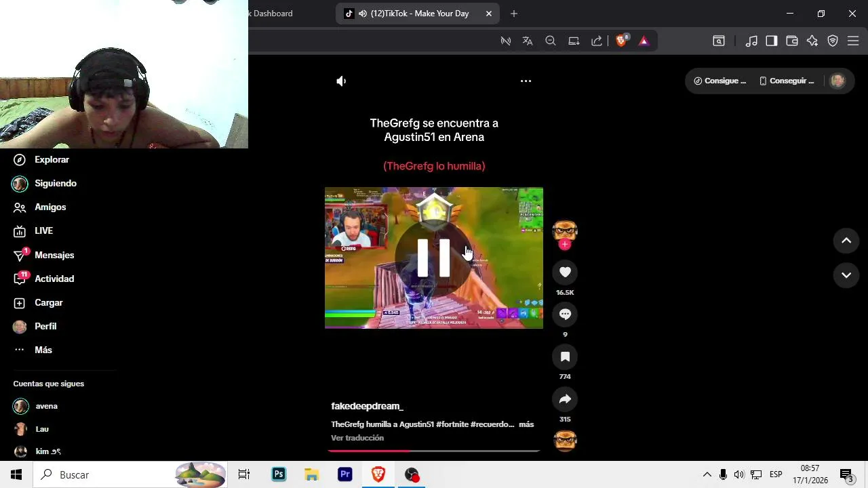Close the TikTok browser tab

coord(488,14)
